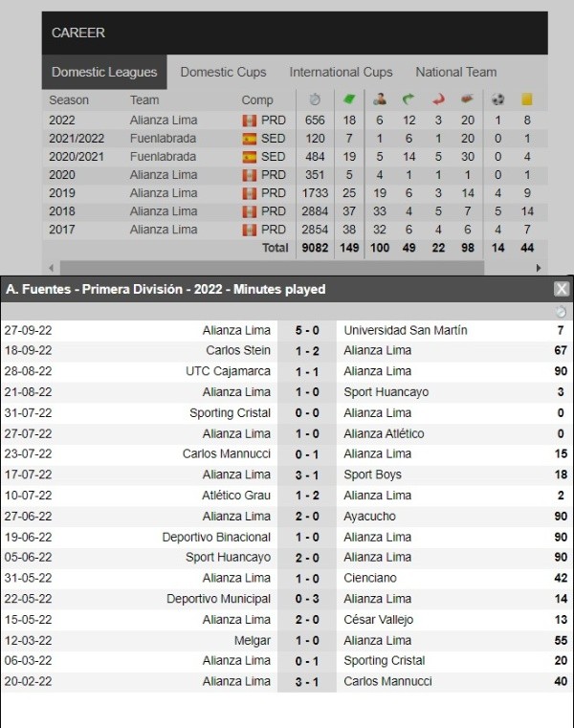Click the goals soccer ball icon

[497, 99]
